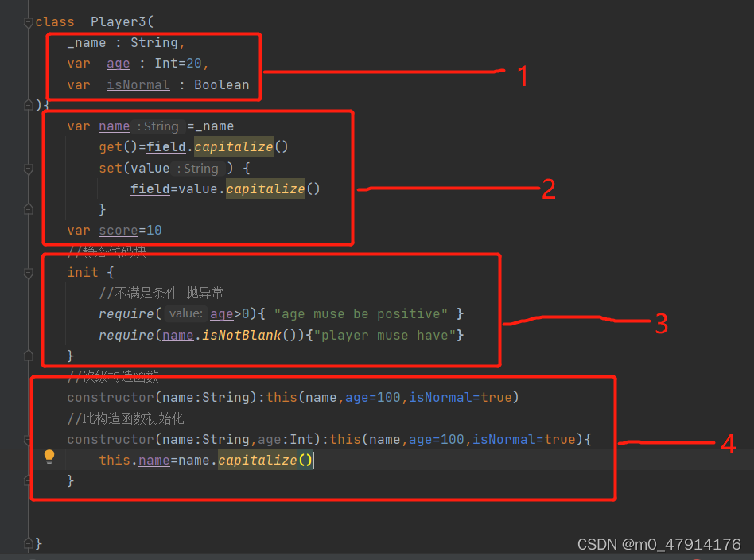
Task: Click the 'value:' parameter hint in require
Action: pos(185,313)
